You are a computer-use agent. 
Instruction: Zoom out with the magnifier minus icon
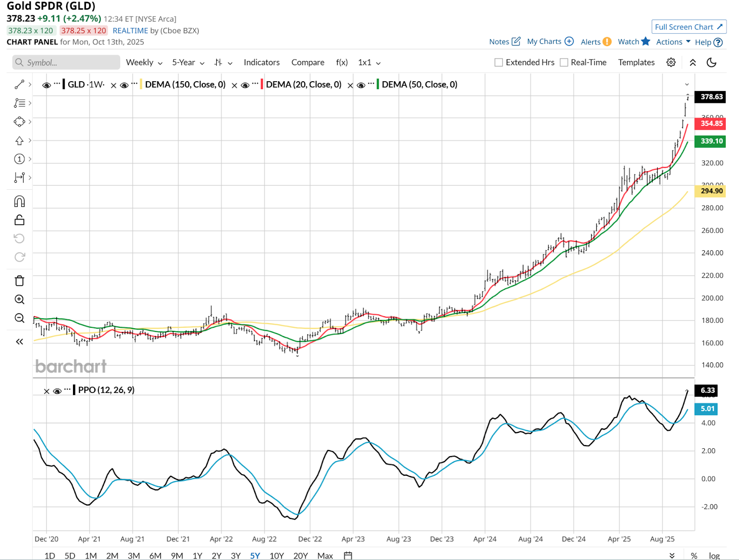(19, 318)
